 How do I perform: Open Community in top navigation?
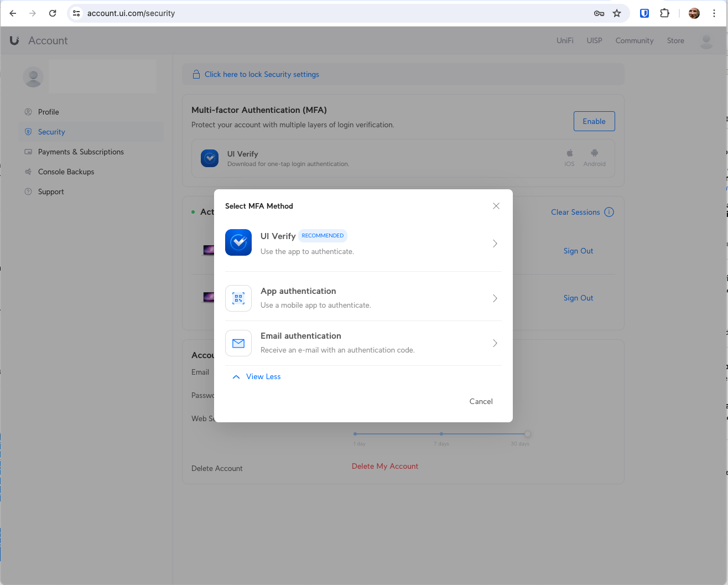coord(635,40)
